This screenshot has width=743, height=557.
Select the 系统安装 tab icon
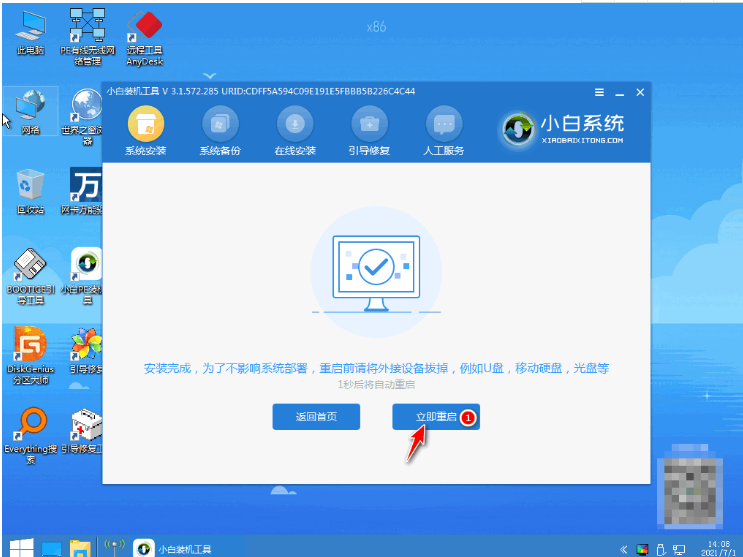point(146,125)
